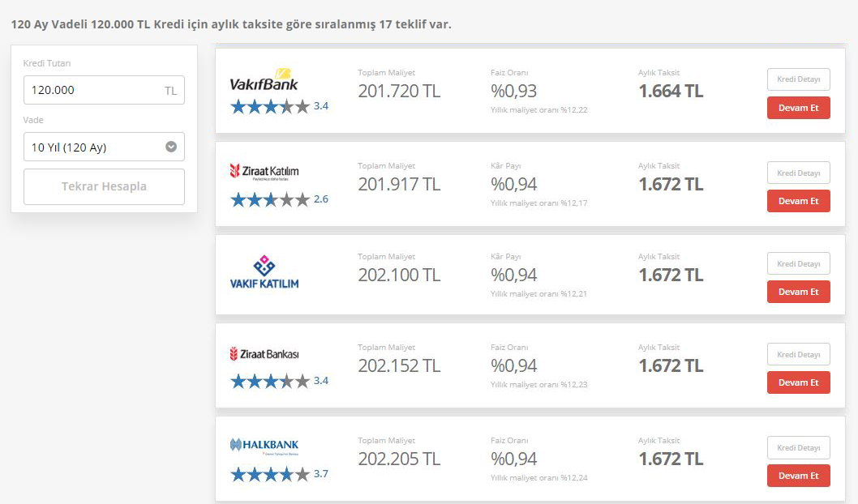Click Devam Et for Halkbank offer

click(798, 476)
